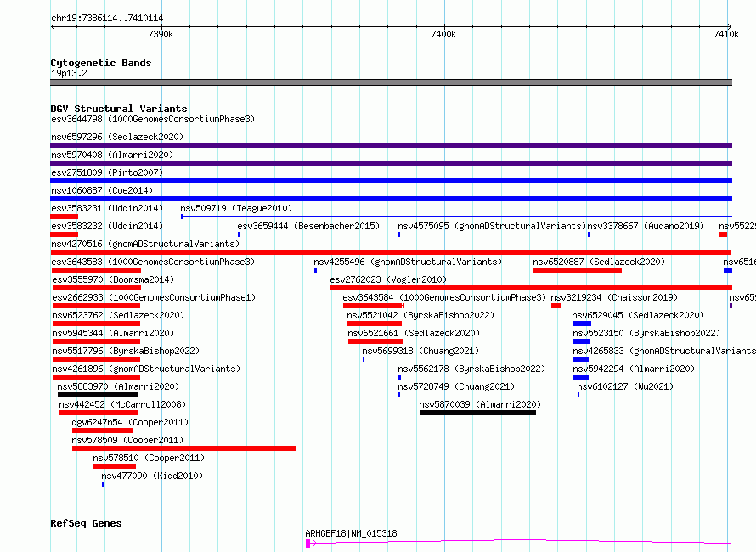Screen dimensions: 756x552
Task: Click the nsv6102127 (Wu2021) label
Action: [x=625, y=386]
